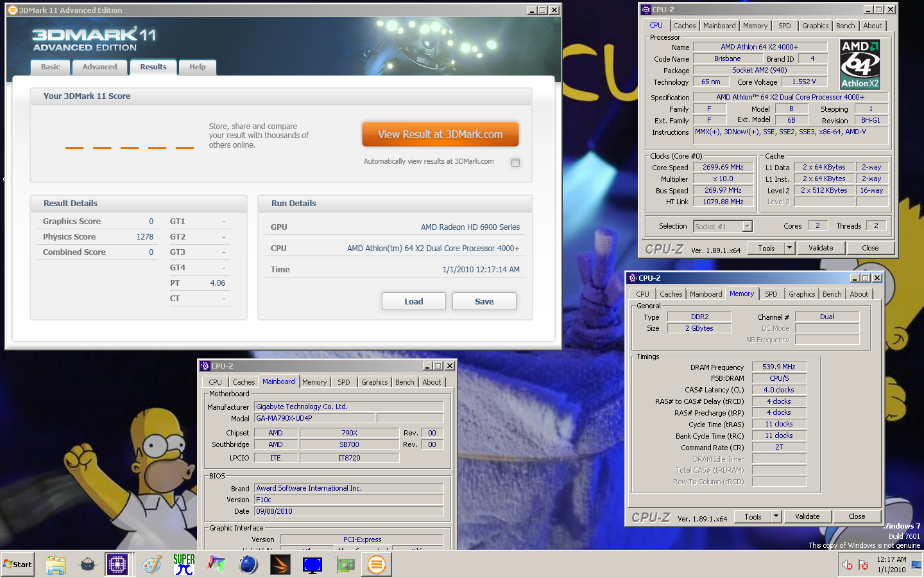
Task: Click the Show Desktop icon beside the clock
Action: pos(916,565)
